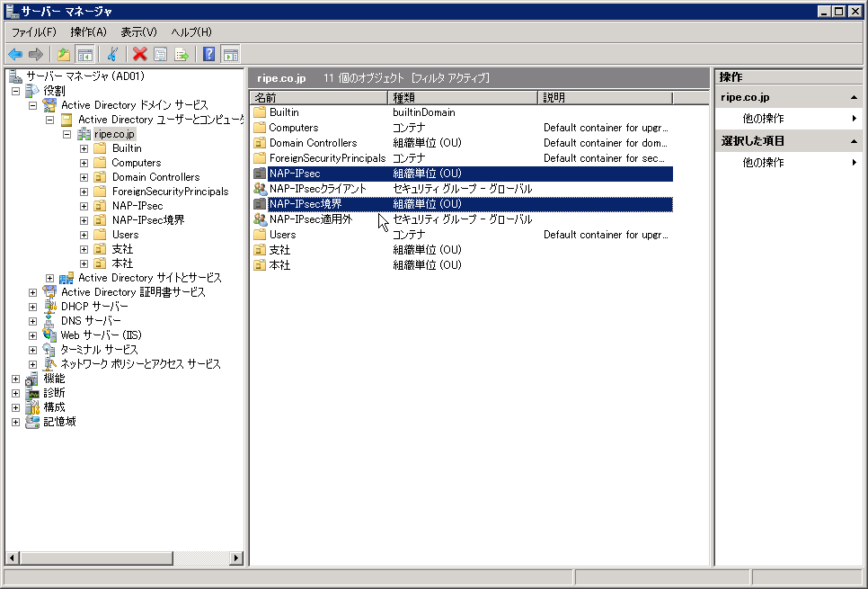
Task: Select 診断 in the tree
Action: pos(54,393)
